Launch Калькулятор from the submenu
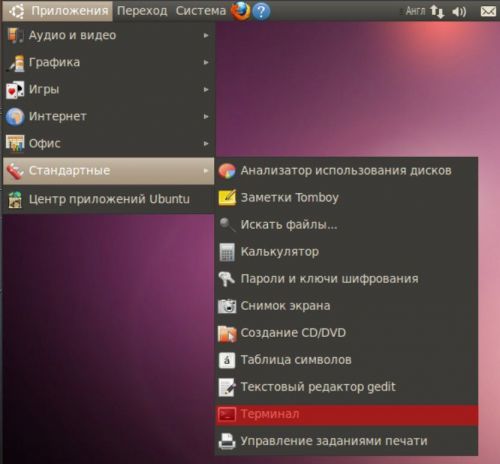Image resolution: width=500 pixels, height=464 pixels. click(x=346, y=252)
